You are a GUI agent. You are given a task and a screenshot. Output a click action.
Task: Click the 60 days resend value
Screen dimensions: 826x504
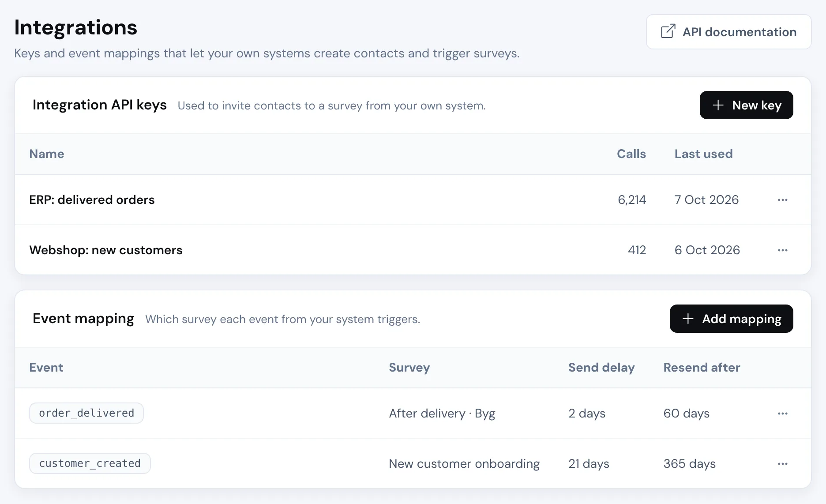click(687, 414)
